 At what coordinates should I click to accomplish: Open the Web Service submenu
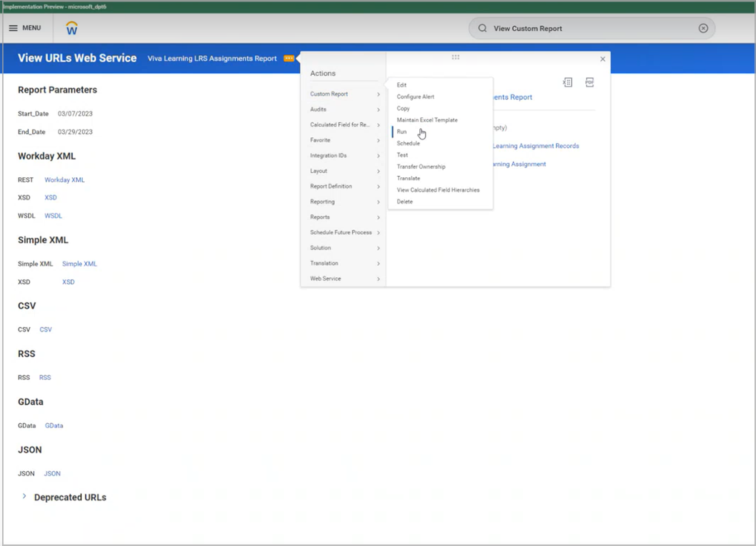345,279
